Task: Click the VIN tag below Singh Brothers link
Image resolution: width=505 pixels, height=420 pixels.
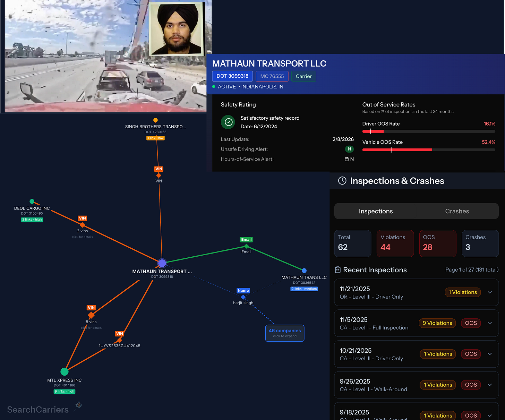Action: (159, 169)
